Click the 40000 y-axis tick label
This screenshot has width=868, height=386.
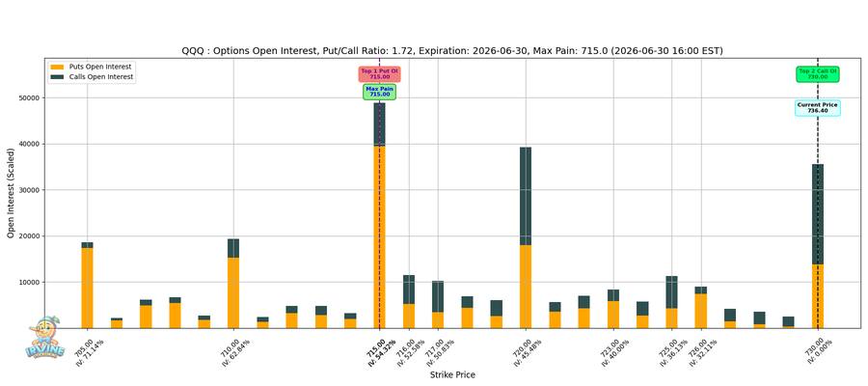tap(31, 144)
